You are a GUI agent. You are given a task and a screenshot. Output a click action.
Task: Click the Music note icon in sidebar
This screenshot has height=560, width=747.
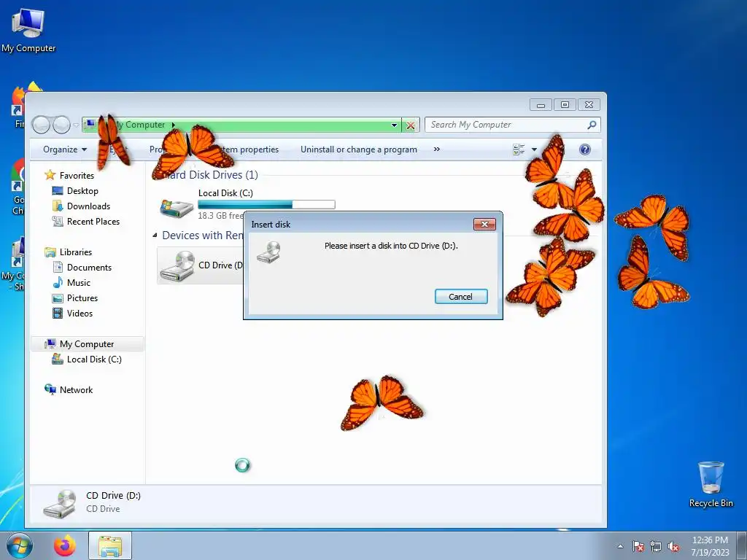coord(58,282)
